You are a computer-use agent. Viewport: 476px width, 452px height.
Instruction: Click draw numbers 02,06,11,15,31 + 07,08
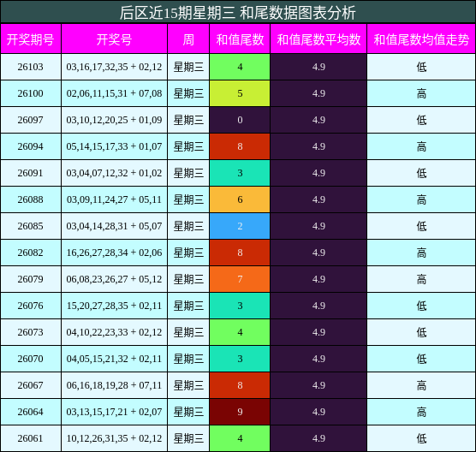point(114,93)
